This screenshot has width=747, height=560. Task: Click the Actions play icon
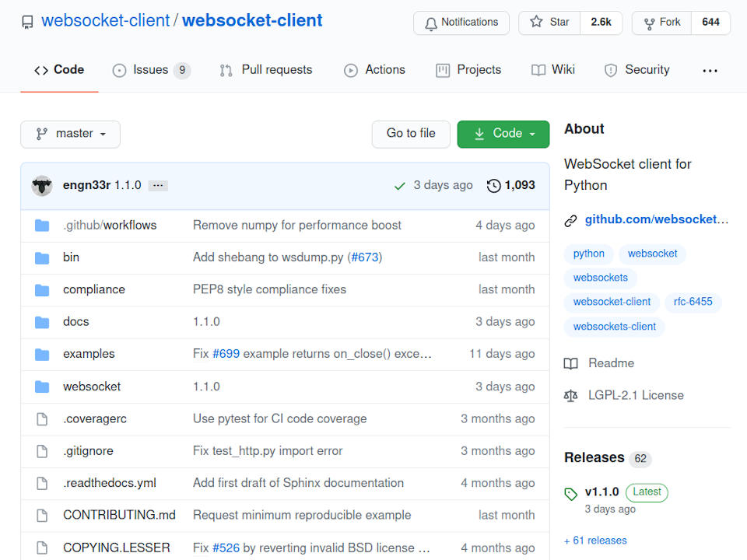(x=351, y=71)
